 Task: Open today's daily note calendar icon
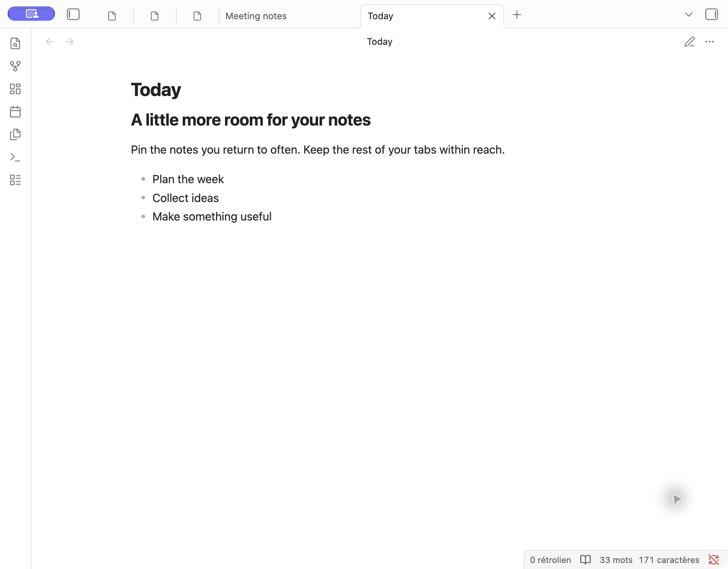tap(15, 112)
